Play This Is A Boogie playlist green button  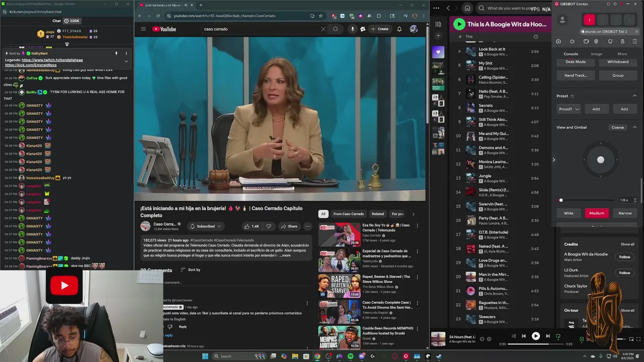459,24
